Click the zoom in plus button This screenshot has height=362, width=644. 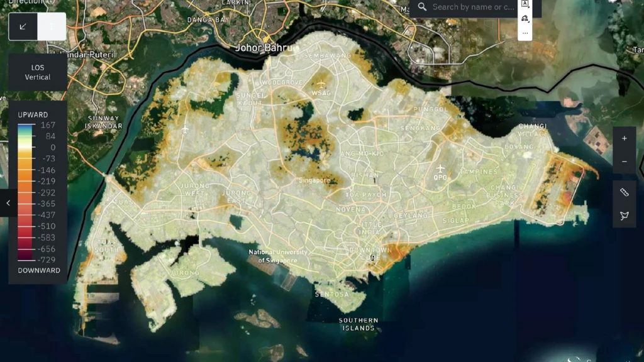click(x=624, y=138)
